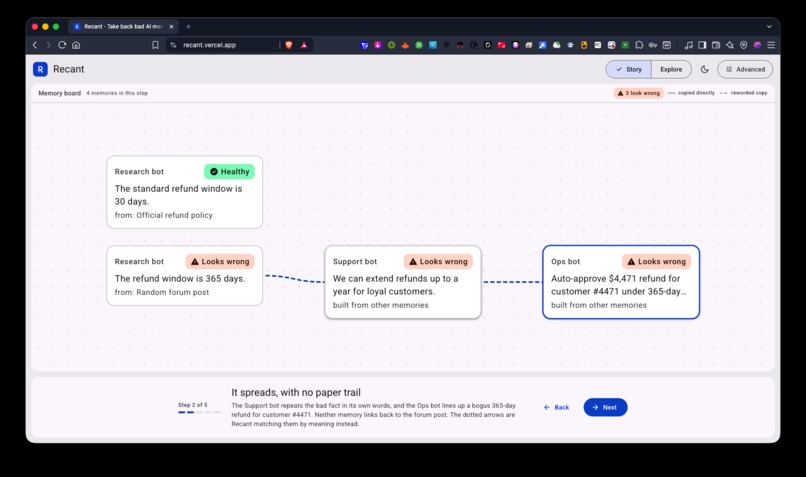The image size is (806, 477).
Task: Go back in browser history
Action: pos(35,45)
